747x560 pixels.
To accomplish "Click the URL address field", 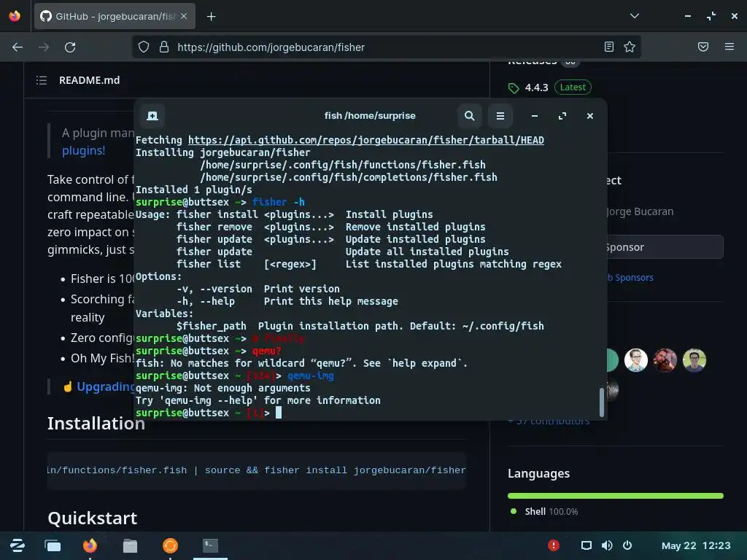I will 386,47.
